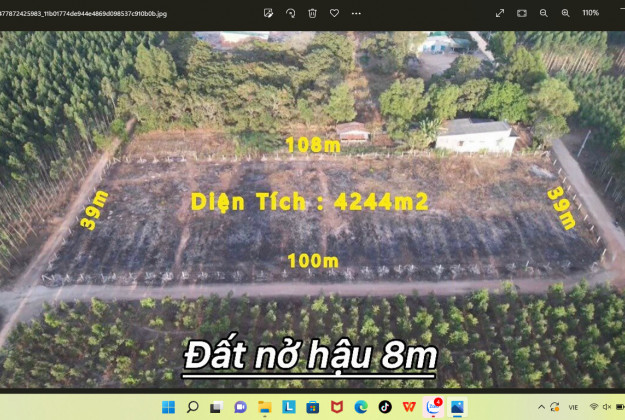This screenshot has width=625, height=420.
Task: Open the Windows Start menu
Action: 168,407
